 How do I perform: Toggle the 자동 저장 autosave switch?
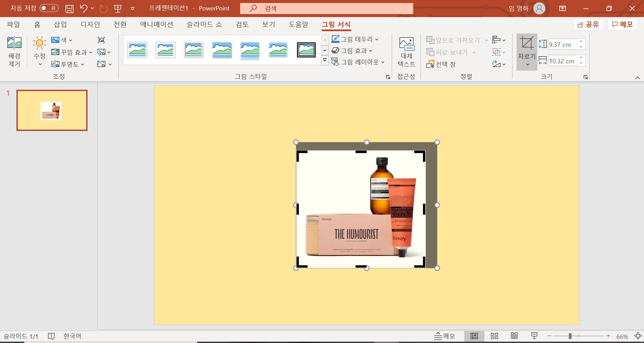point(49,8)
